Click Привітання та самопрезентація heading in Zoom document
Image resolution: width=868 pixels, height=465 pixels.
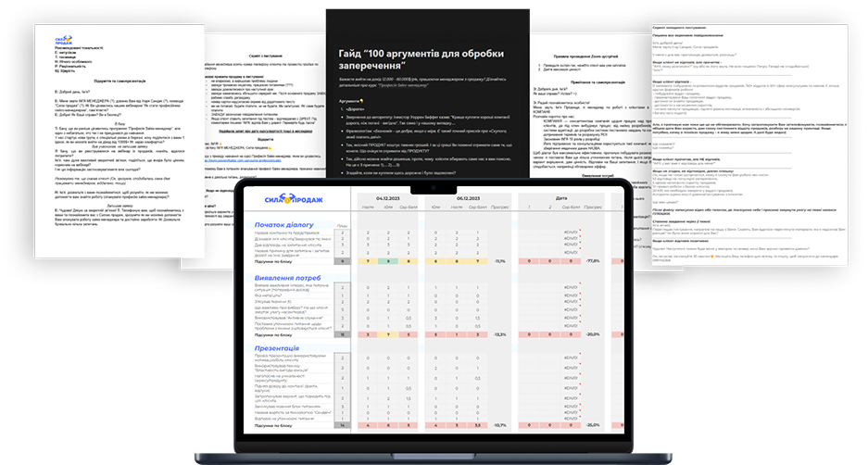point(598,82)
